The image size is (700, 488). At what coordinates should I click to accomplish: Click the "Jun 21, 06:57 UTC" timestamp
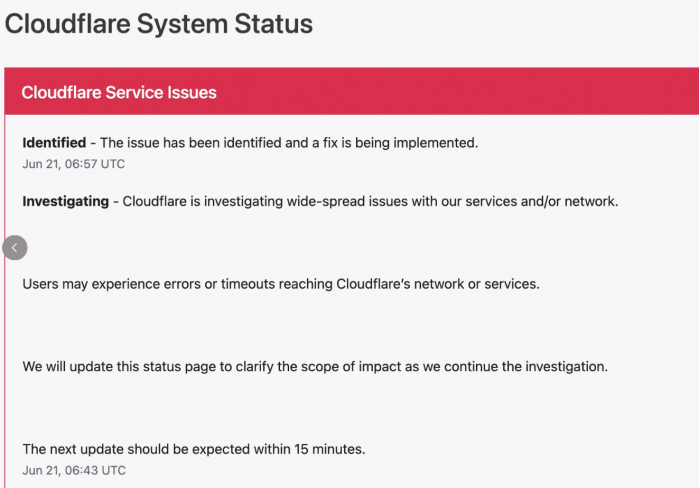[x=74, y=164]
